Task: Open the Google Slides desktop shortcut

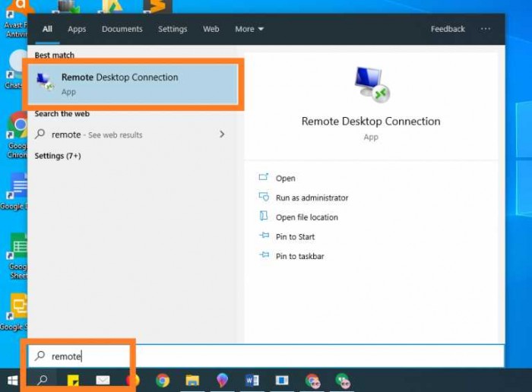Action: 14,312
